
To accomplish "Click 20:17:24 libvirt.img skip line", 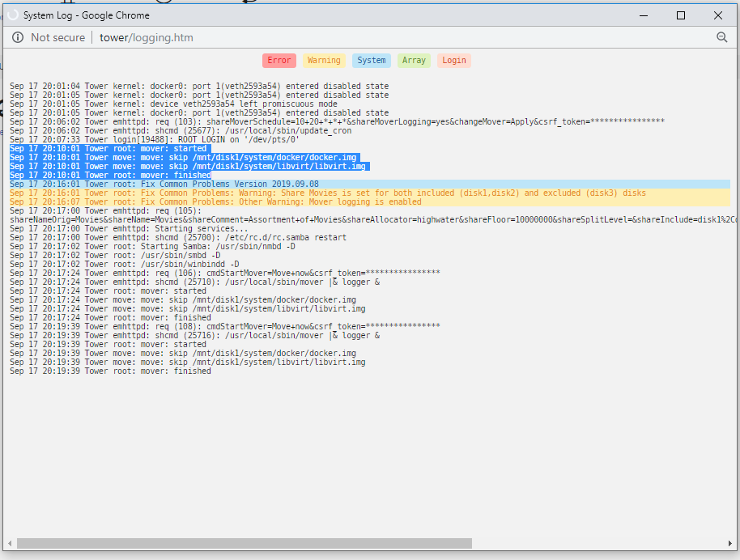I will pos(188,308).
